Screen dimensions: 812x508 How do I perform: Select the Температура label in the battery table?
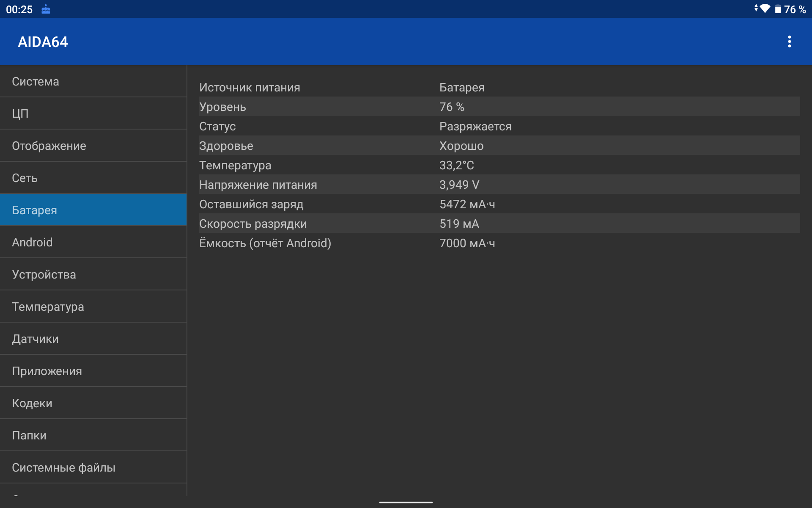pyautogui.click(x=235, y=165)
